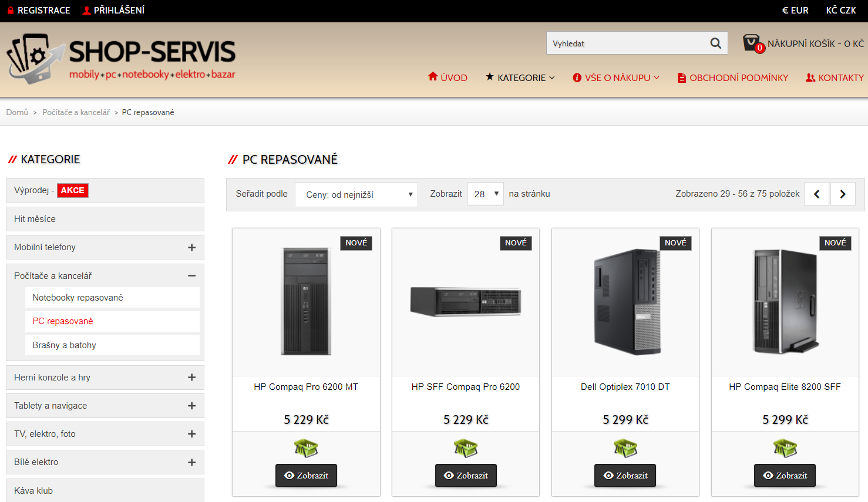Click the search magnifier icon
The width and height of the screenshot is (868, 502).
[715, 43]
